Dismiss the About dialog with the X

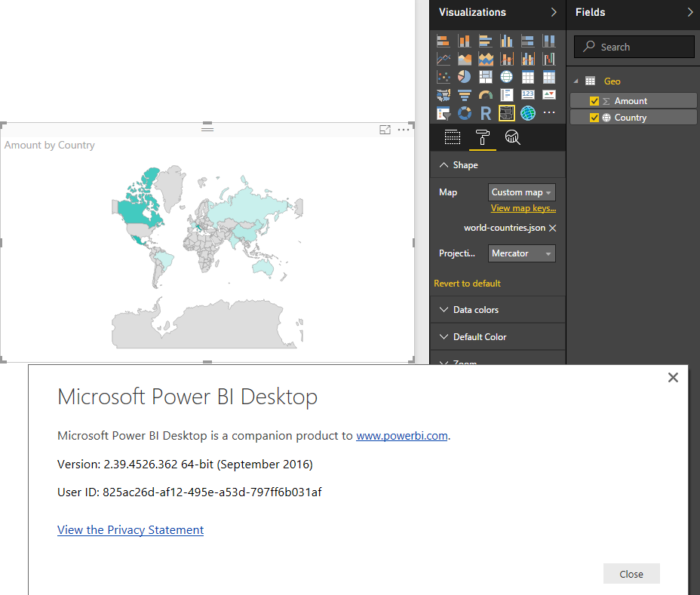point(673,378)
